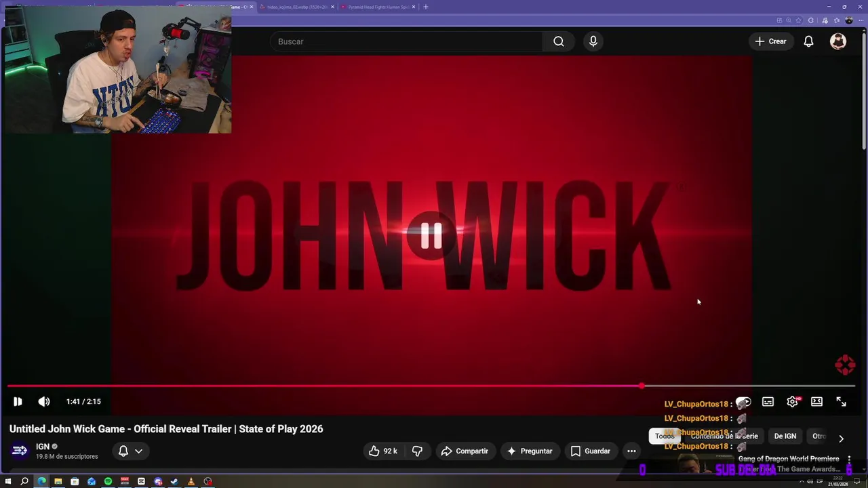Click the browser favorites star icon

[x=799, y=20]
